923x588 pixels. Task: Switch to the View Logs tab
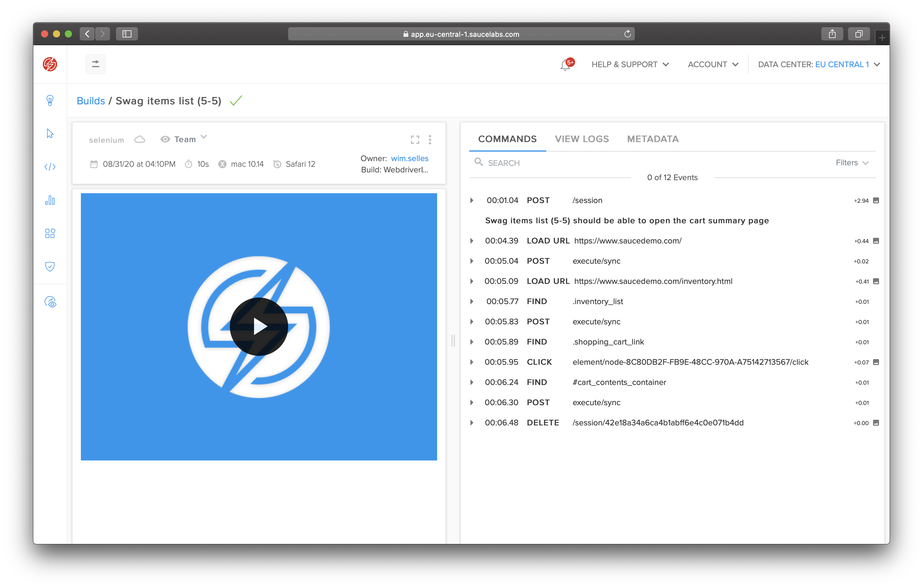point(581,139)
